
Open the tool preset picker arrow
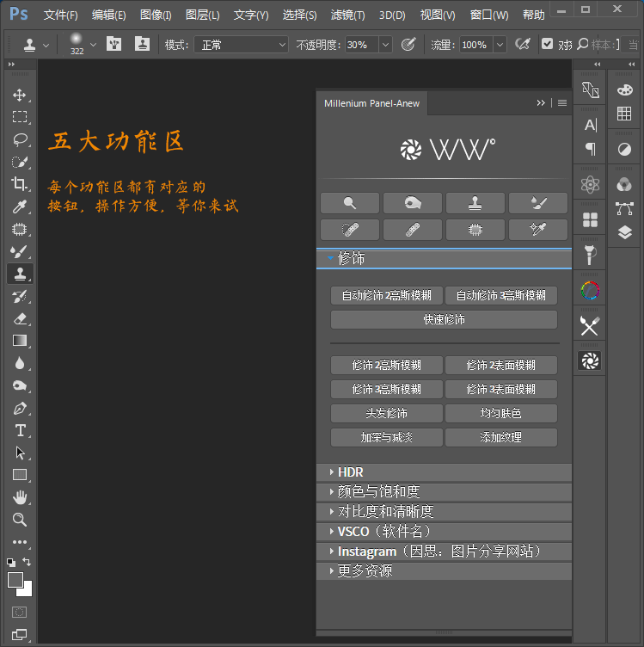[x=46, y=45]
